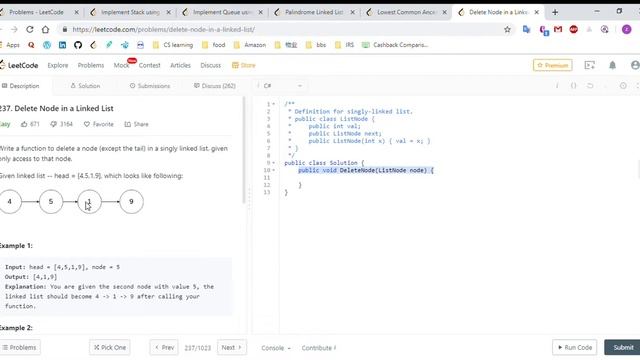This screenshot has height=360, width=640.
Task: Collapse the code fold at line 9
Action: click(x=273, y=163)
